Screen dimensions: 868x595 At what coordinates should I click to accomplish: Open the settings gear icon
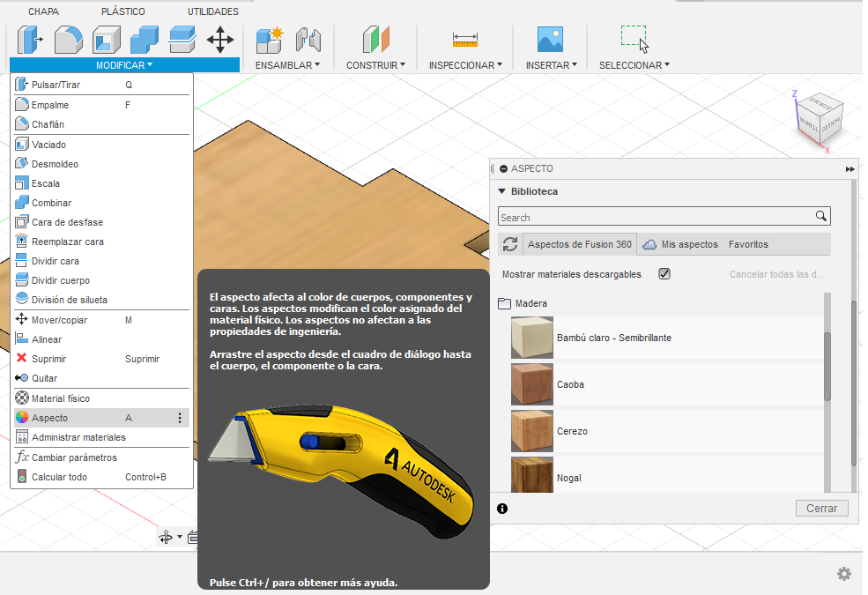coord(843,574)
